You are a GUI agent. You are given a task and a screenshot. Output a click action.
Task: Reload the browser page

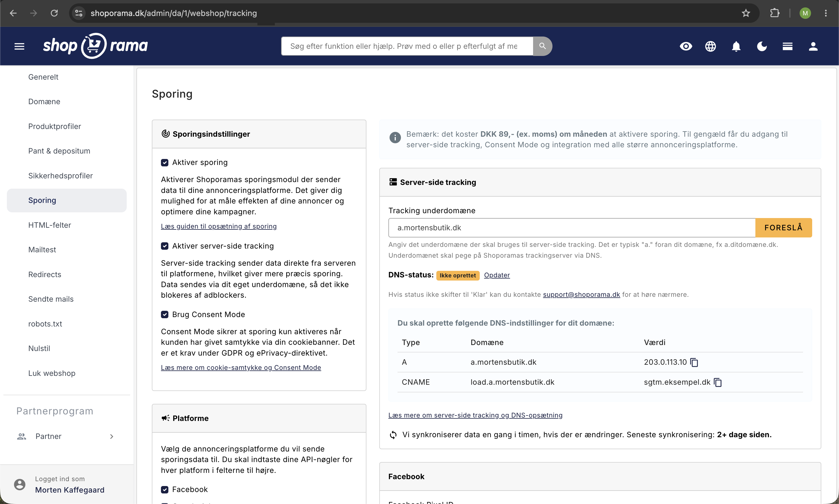(54, 13)
